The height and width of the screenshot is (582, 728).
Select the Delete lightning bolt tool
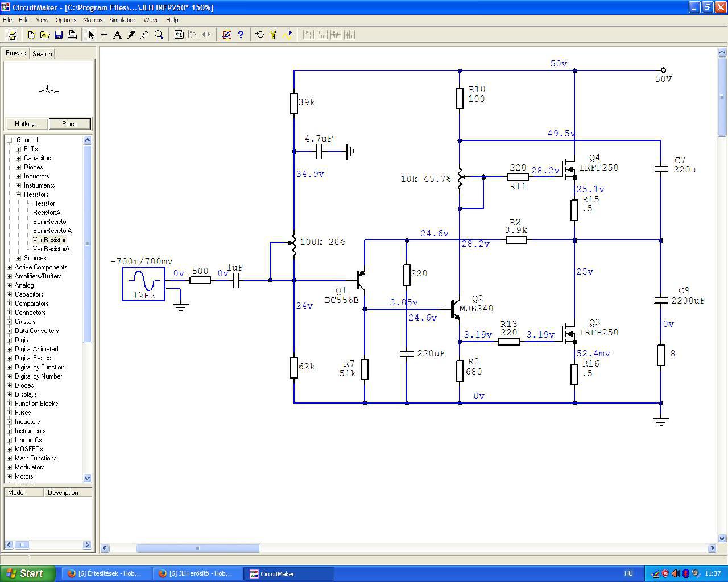click(131, 35)
